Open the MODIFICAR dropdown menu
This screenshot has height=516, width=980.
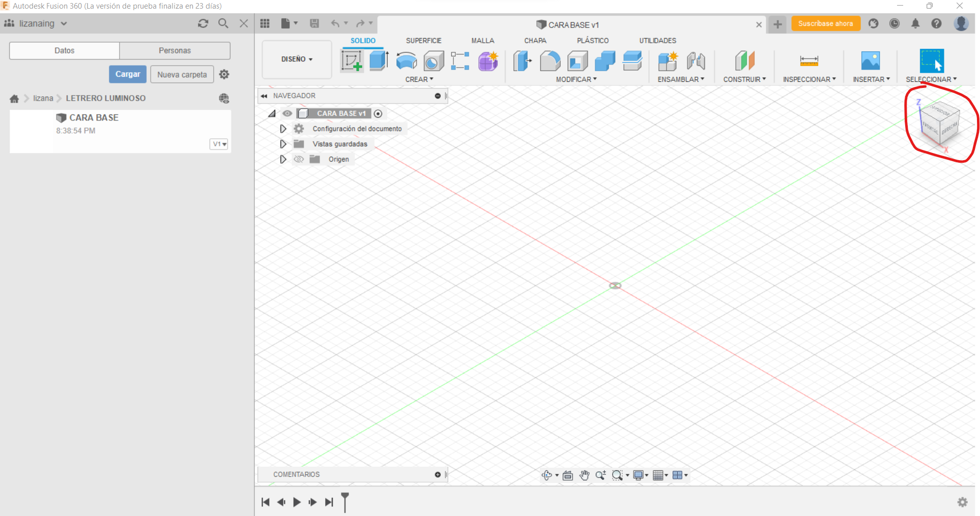(x=576, y=79)
